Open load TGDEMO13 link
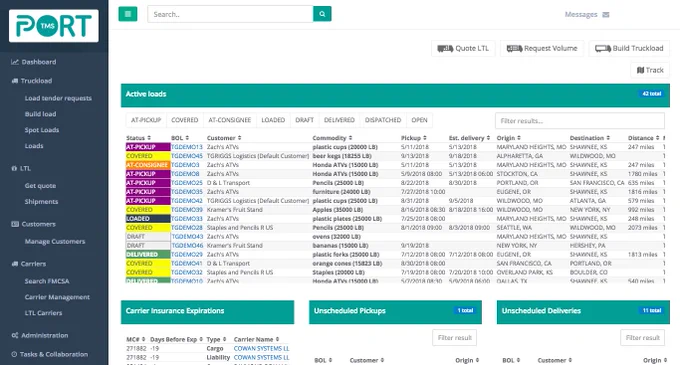The image size is (680, 365). (x=186, y=147)
